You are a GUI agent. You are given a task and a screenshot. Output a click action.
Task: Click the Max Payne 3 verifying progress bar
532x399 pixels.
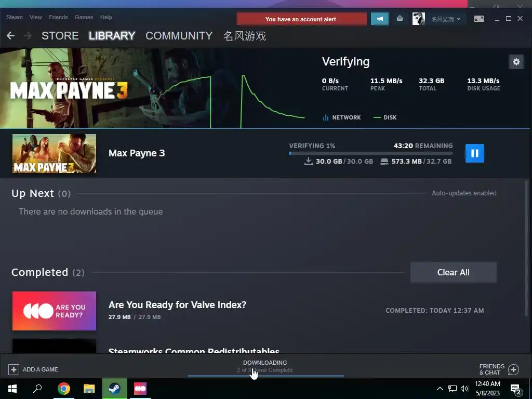point(371,153)
